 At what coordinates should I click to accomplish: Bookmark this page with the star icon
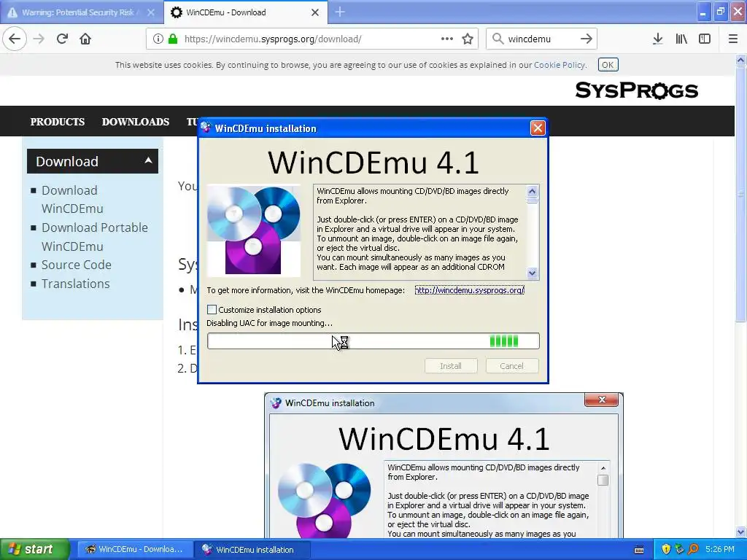click(468, 39)
